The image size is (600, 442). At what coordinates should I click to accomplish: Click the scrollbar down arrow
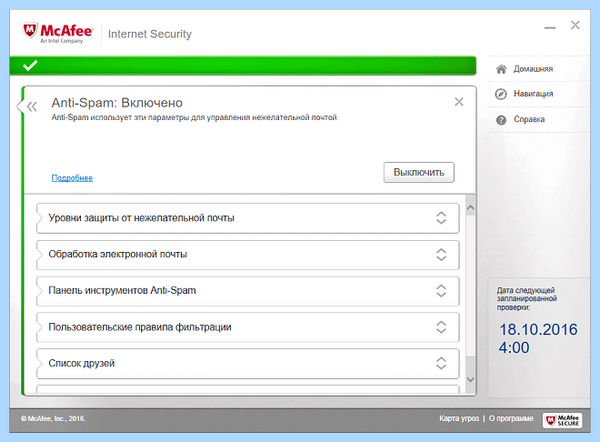point(470,380)
